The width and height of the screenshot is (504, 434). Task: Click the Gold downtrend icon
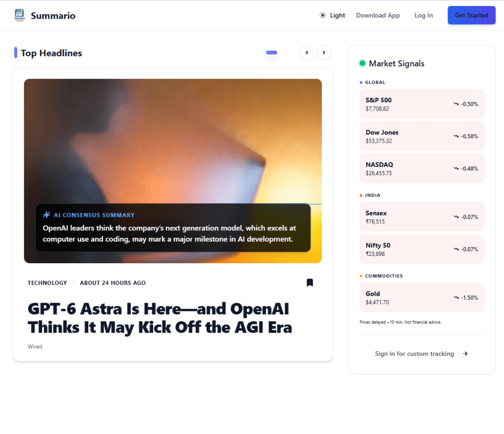click(456, 298)
